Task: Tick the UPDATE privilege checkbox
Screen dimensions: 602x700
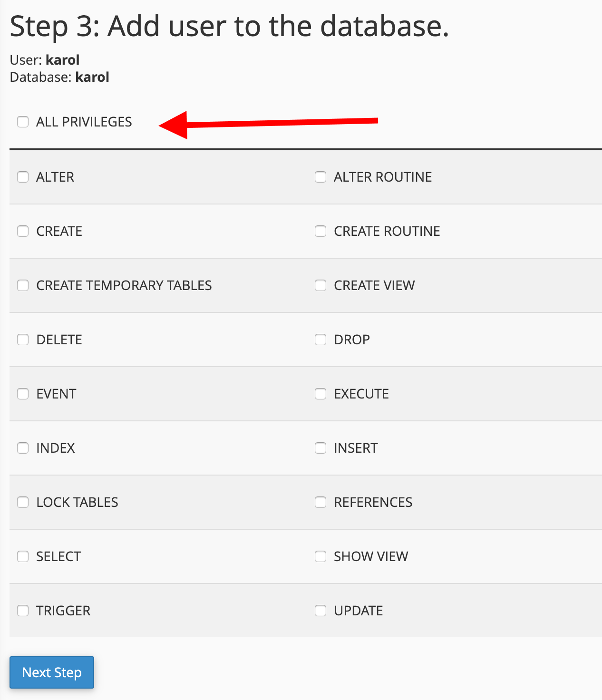Action: (x=320, y=611)
